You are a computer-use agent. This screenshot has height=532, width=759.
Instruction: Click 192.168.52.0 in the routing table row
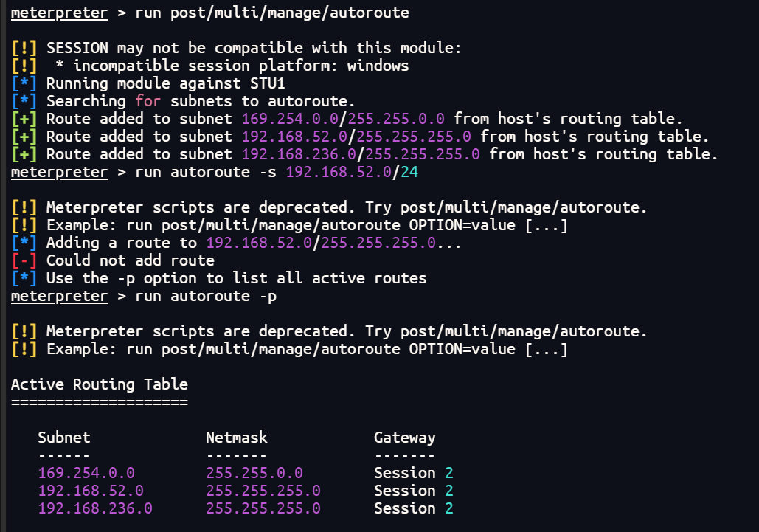[x=91, y=491]
